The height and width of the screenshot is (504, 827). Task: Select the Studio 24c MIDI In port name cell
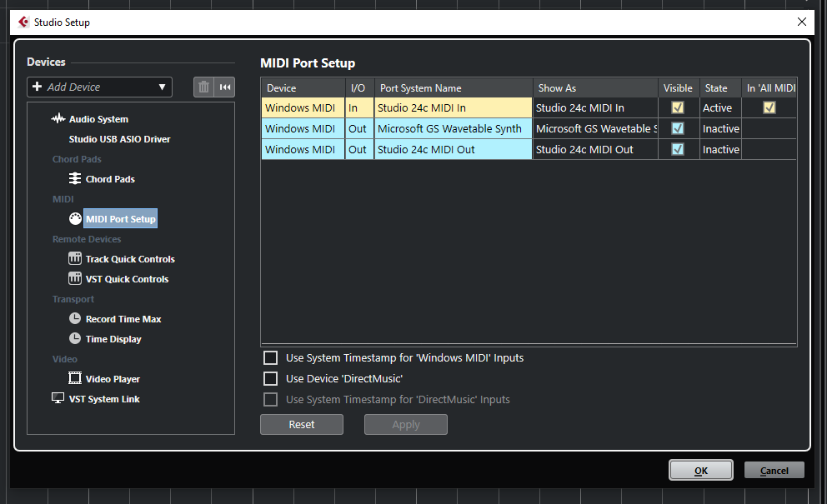[x=453, y=107]
